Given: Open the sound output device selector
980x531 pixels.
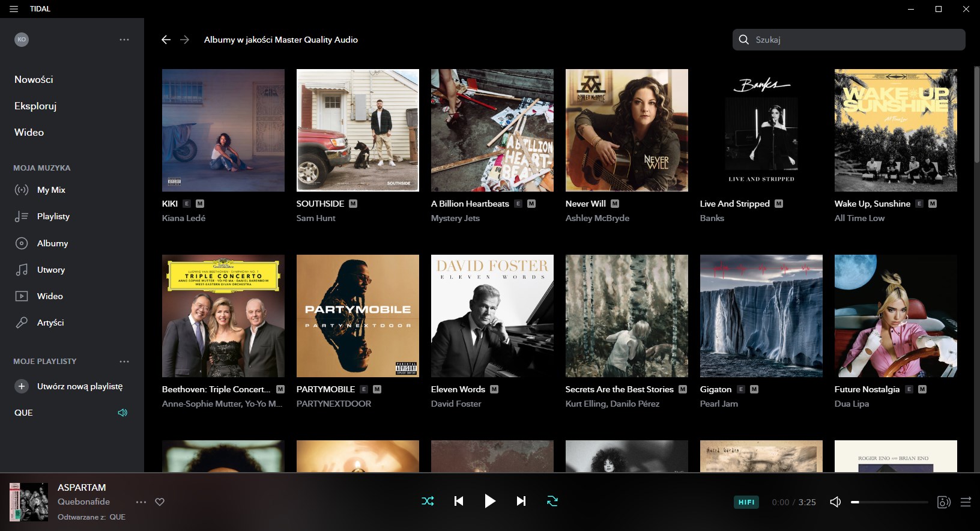Looking at the screenshot, I should click(943, 502).
